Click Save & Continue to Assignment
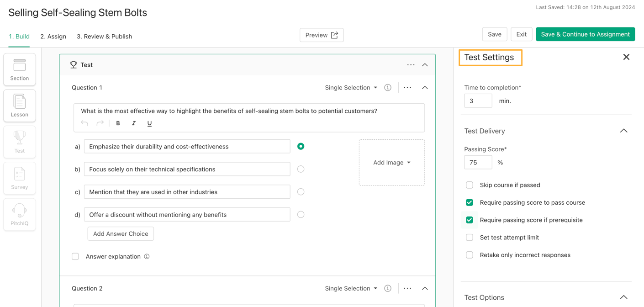Image resolution: width=644 pixels, height=307 pixels. [585, 34]
